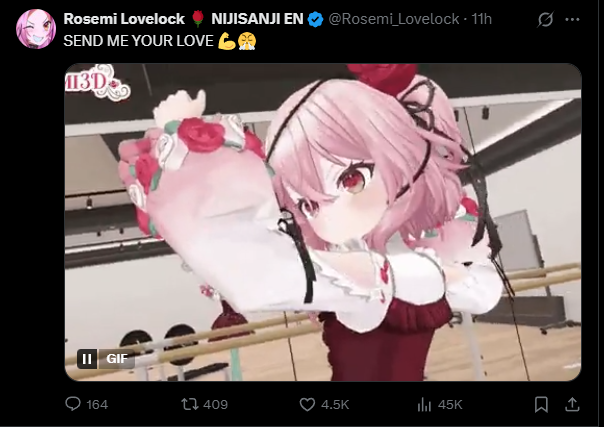Image resolution: width=604 pixels, height=427 pixels.
Task: Click the GIF label badge
Action: 117,359
